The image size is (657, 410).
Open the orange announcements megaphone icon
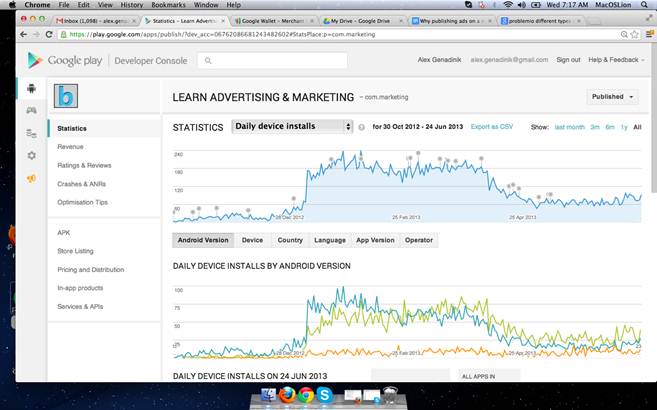[31, 179]
